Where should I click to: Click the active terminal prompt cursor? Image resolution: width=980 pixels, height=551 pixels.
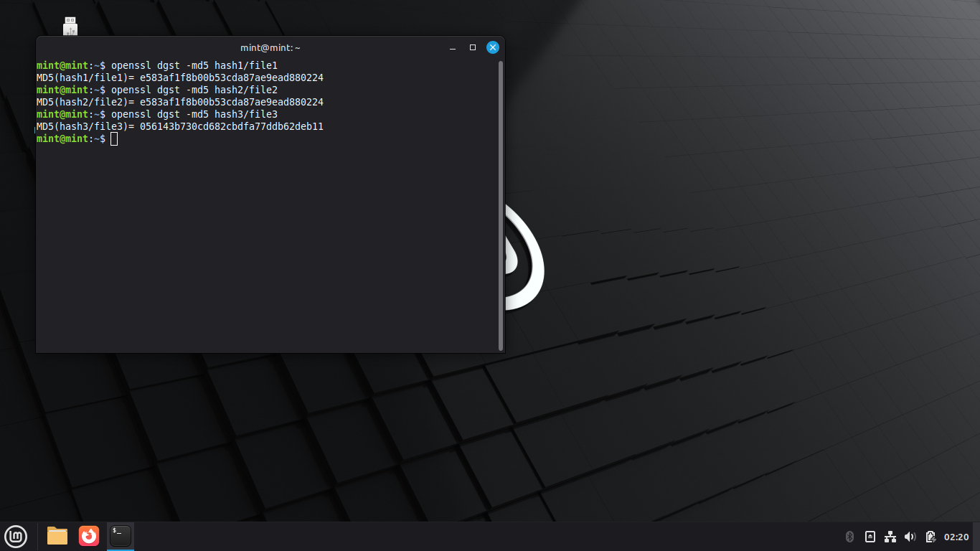[x=114, y=138]
